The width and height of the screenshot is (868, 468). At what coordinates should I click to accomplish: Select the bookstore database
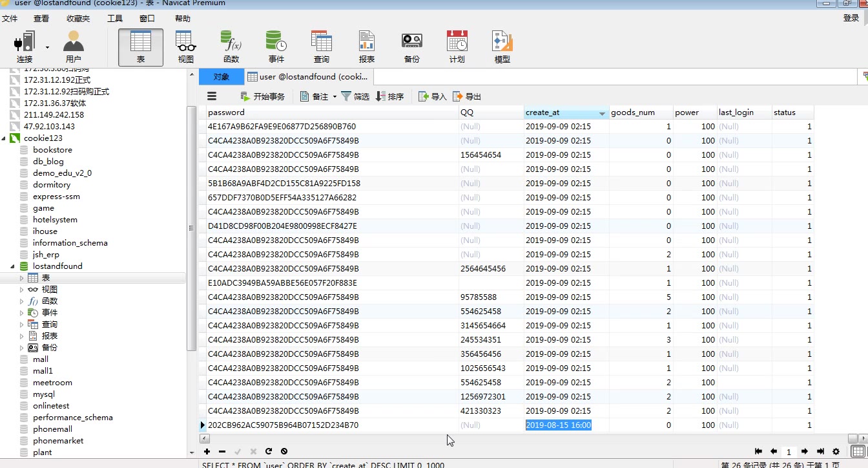(x=52, y=149)
